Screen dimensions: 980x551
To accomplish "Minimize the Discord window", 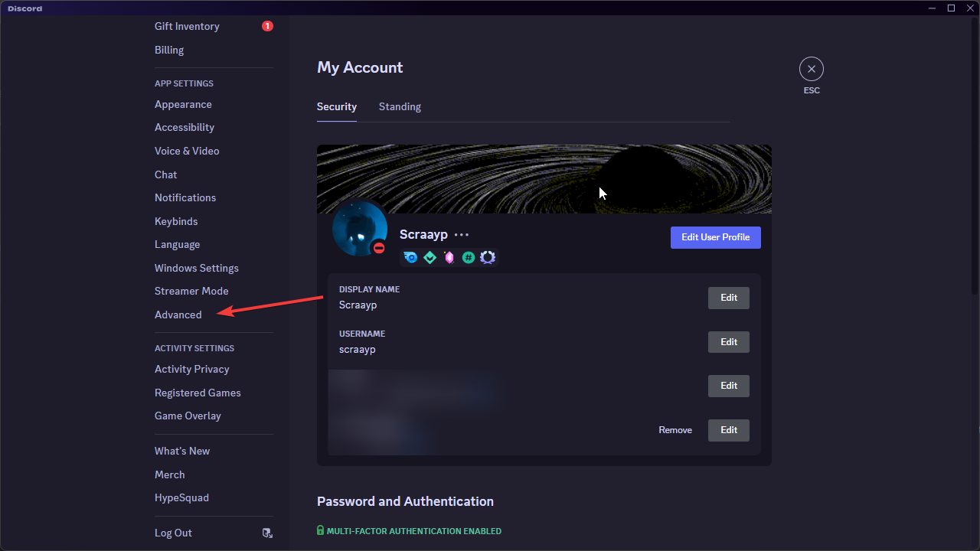I will (x=932, y=8).
